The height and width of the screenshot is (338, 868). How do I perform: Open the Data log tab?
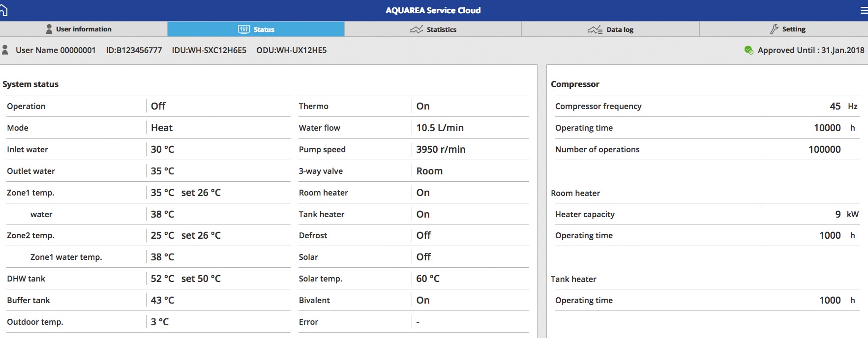610,29
